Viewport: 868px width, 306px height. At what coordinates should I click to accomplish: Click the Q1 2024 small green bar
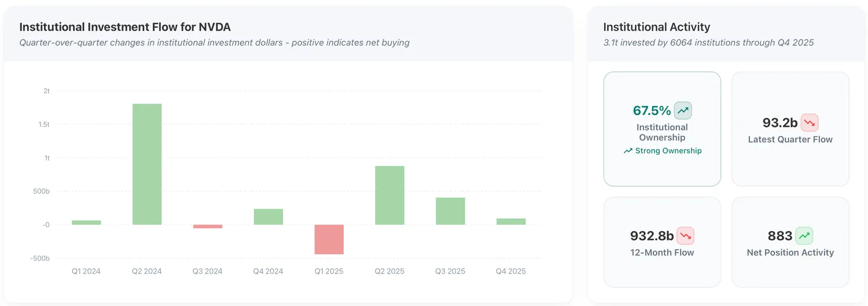86,223
